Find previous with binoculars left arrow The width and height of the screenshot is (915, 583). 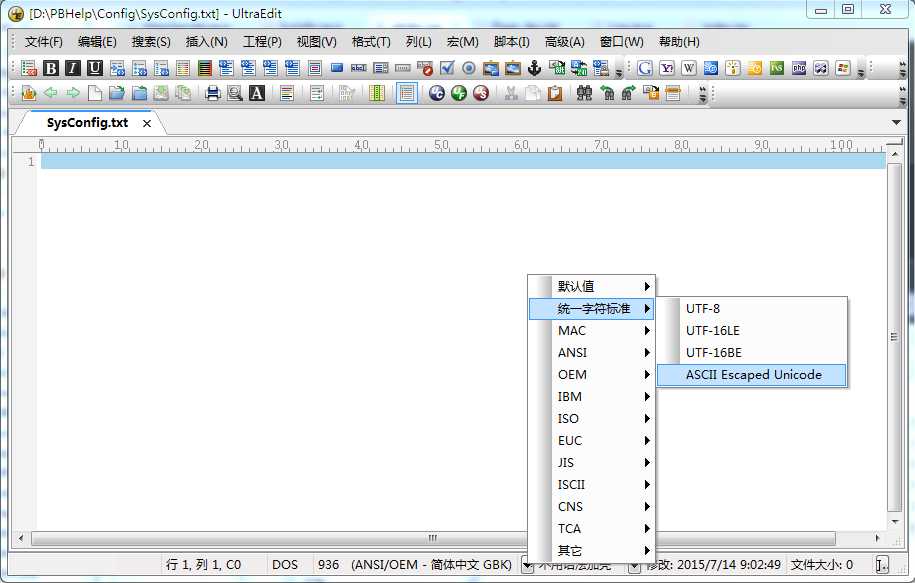coord(607,93)
